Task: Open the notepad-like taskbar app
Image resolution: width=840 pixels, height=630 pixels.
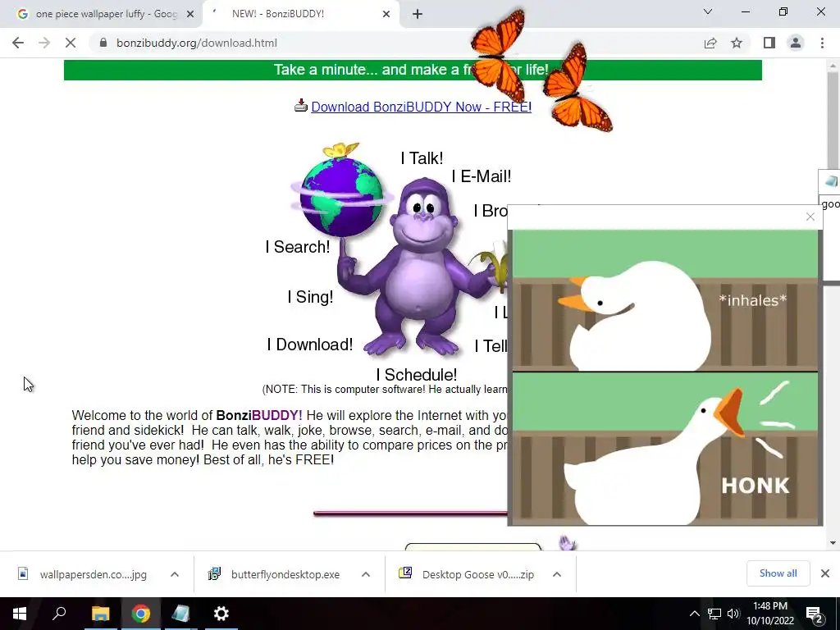Action: tap(180, 614)
